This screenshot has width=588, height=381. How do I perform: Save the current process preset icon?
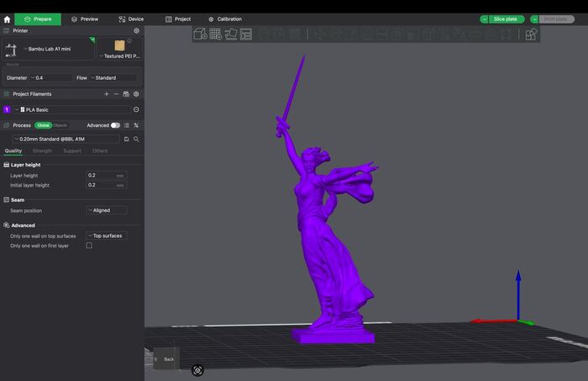[126, 140]
